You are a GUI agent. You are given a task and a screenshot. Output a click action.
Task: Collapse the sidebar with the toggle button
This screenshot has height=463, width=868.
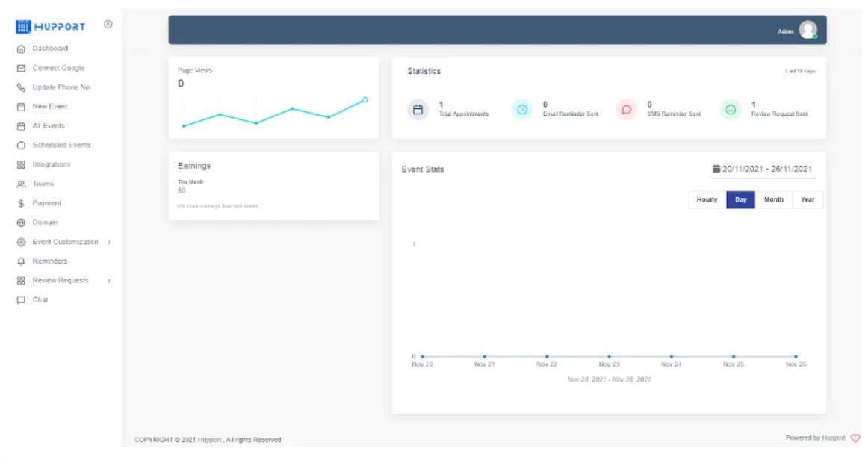point(109,23)
